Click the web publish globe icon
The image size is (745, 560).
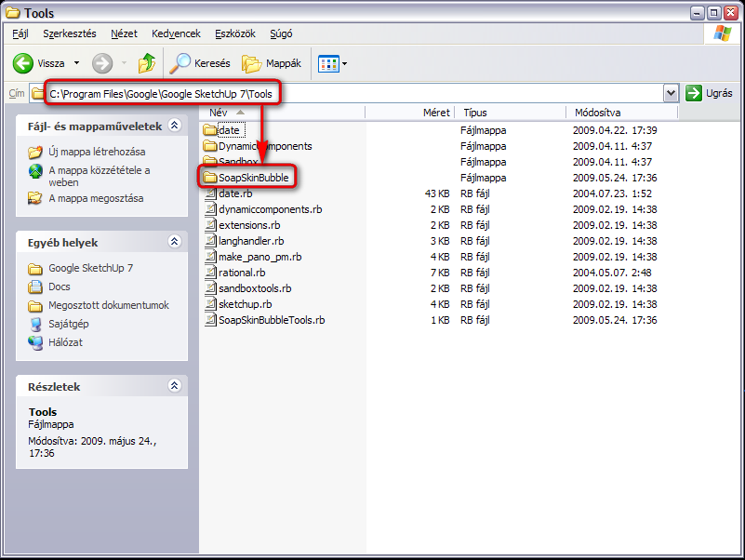point(35,171)
